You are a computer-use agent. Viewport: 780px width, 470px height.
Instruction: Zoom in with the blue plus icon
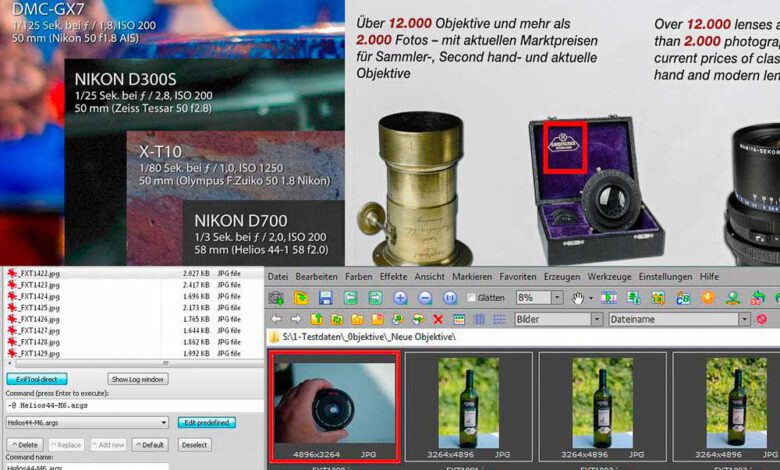tap(400, 298)
